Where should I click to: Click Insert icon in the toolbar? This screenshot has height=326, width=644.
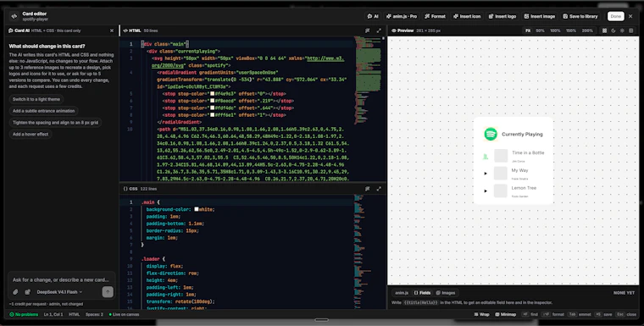pyautogui.click(x=467, y=16)
